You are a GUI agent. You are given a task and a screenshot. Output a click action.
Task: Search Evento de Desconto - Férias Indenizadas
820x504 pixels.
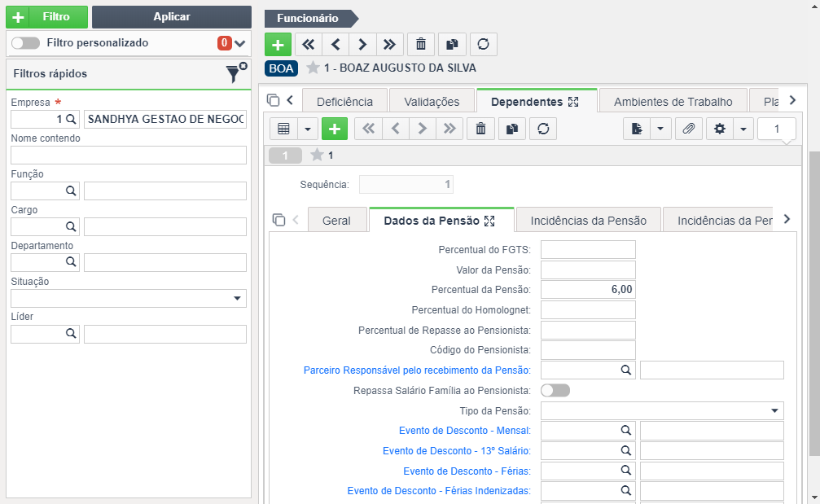(626, 491)
